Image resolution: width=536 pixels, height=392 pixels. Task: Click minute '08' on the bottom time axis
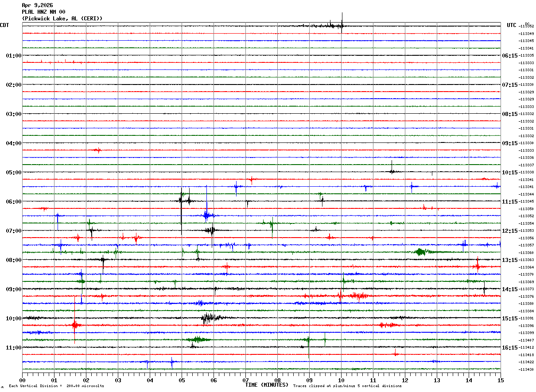(277, 380)
